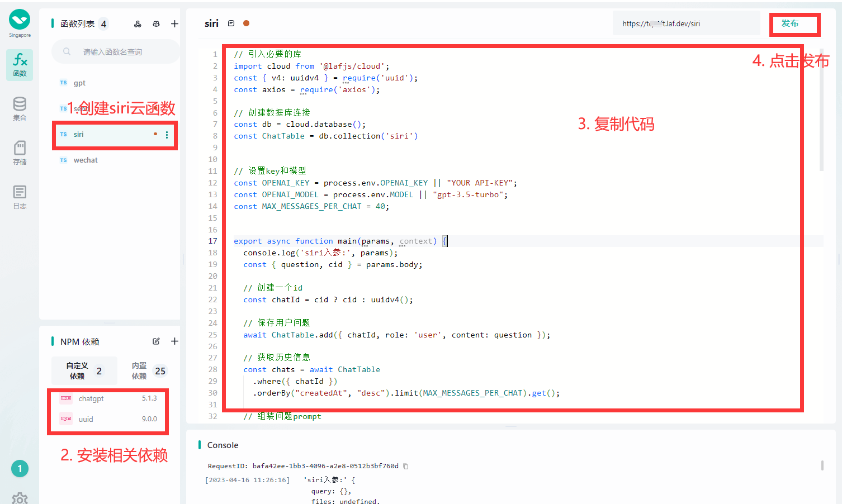Click the function search input field
The height and width of the screenshot is (504, 842).
(115, 51)
